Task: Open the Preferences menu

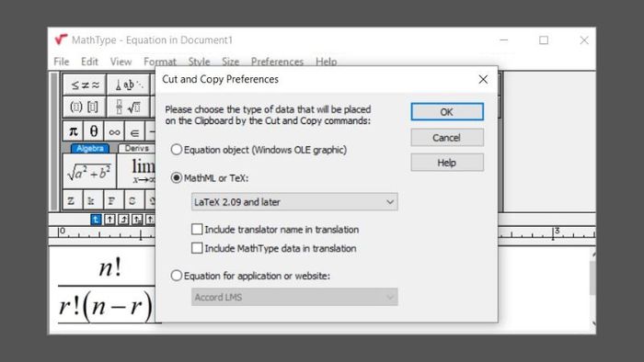Action: coord(277,62)
